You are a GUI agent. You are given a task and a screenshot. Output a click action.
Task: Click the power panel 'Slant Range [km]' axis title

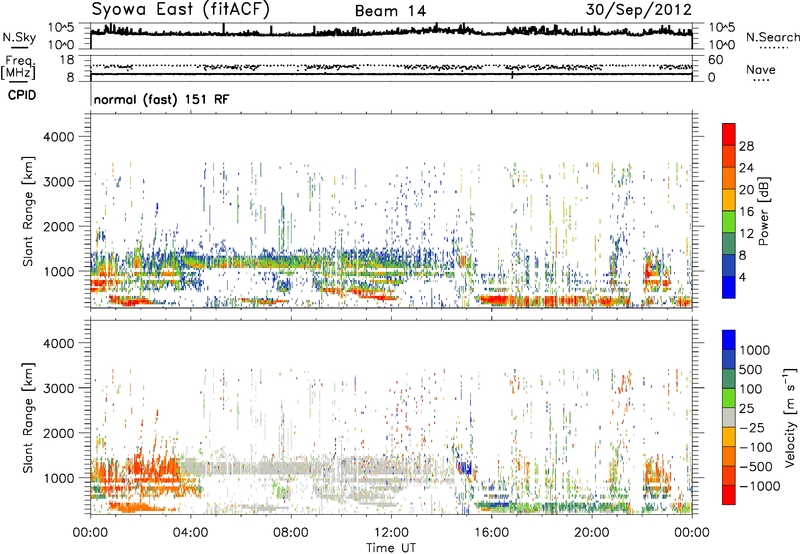28,211
